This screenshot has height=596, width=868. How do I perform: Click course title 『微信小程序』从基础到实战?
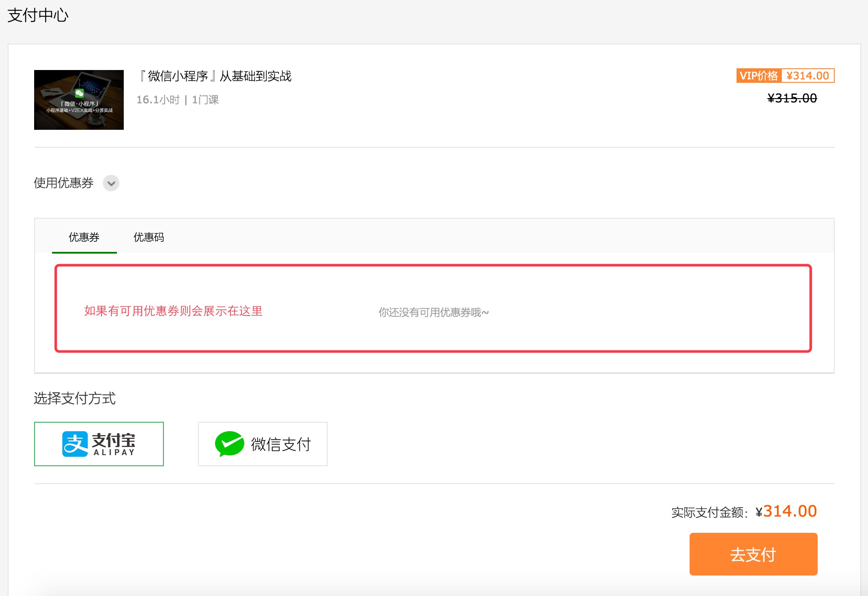tap(214, 76)
